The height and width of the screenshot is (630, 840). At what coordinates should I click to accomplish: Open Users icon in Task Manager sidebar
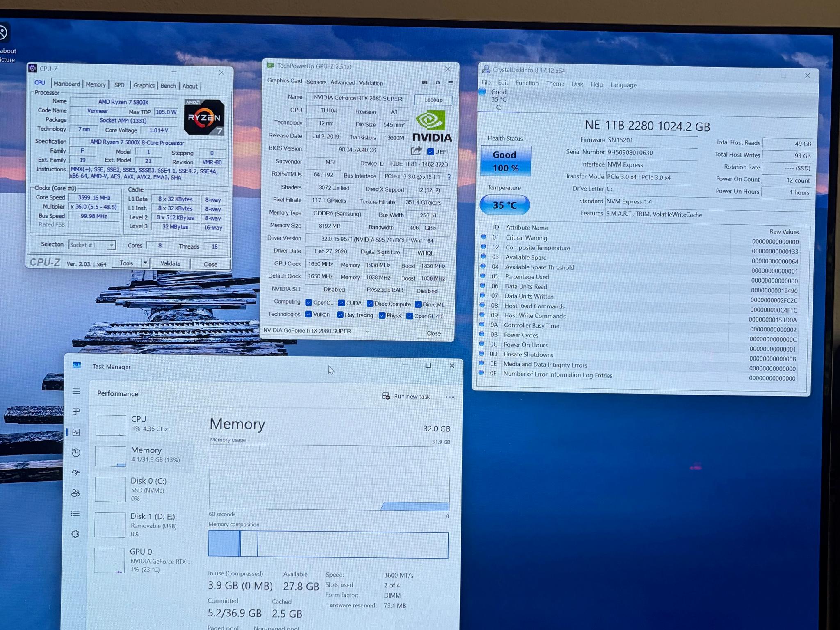pyautogui.click(x=75, y=493)
